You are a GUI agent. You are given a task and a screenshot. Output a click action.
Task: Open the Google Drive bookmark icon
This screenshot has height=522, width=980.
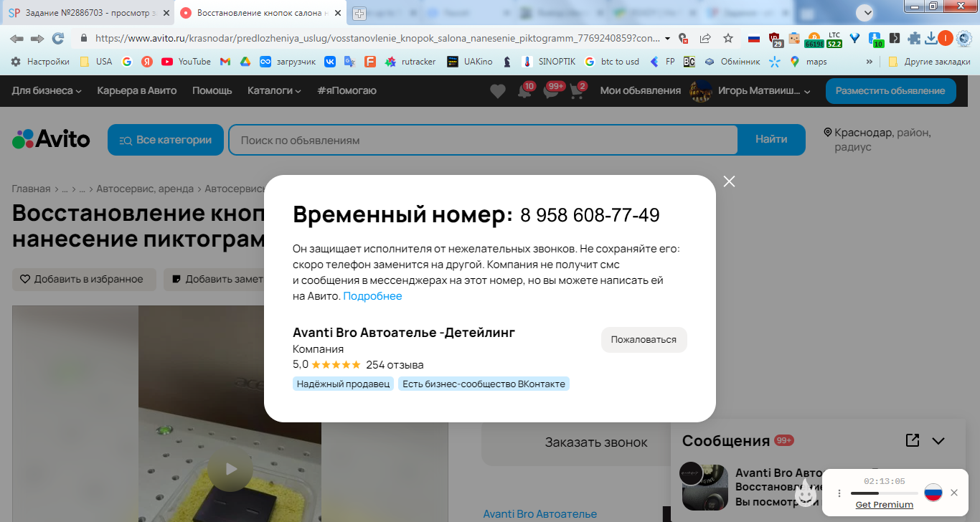245,62
